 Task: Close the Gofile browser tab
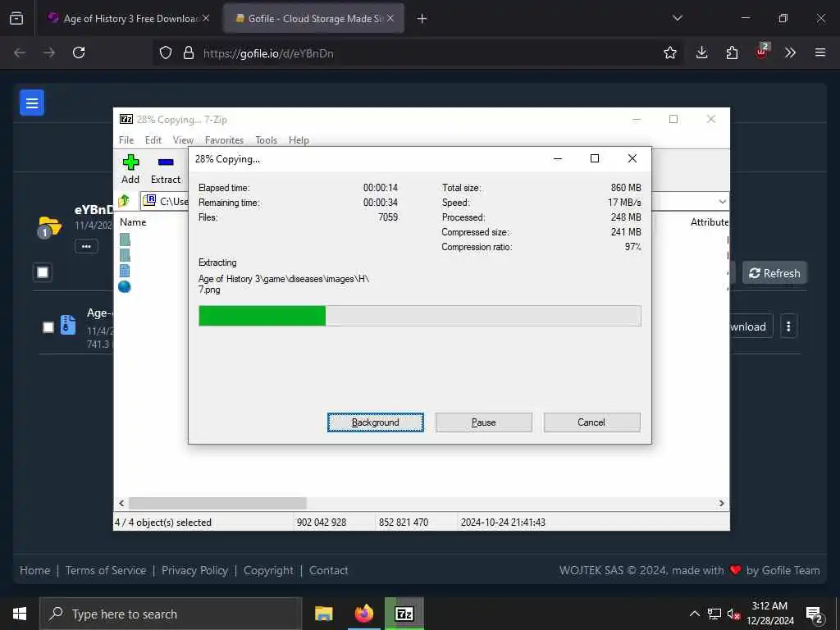coord(390,18)
